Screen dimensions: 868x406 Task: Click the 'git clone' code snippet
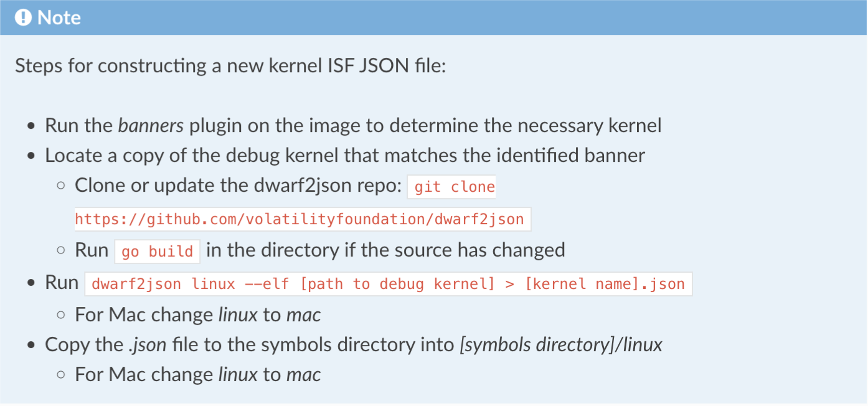[451, 187]
